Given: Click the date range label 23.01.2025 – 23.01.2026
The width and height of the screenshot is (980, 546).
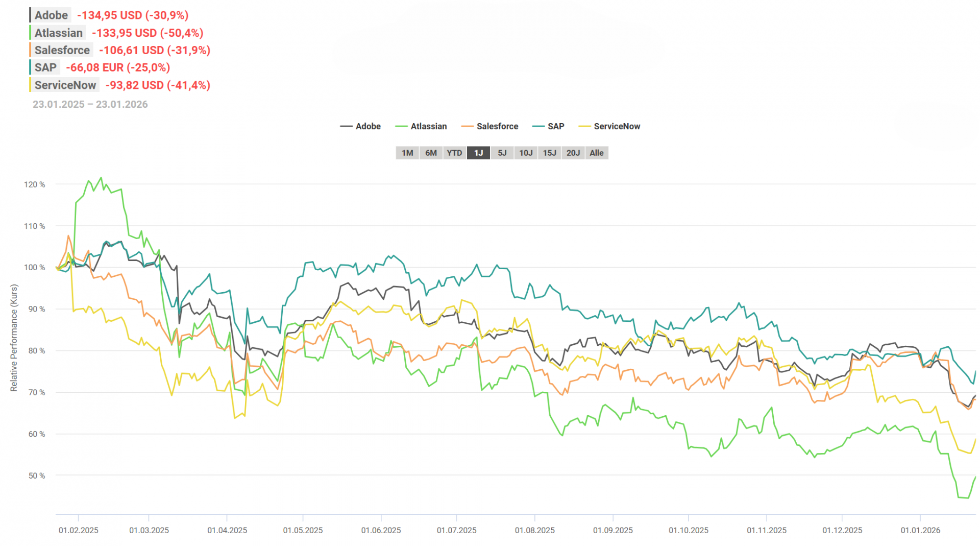Looking at the screenshot, I should [x=90, y=104].
